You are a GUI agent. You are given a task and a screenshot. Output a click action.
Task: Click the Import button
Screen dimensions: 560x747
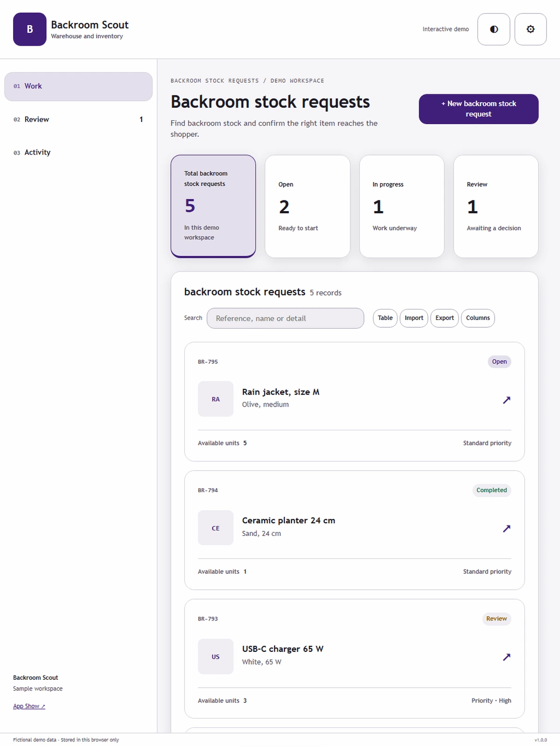pyautogui.click(x=414, y=318)
